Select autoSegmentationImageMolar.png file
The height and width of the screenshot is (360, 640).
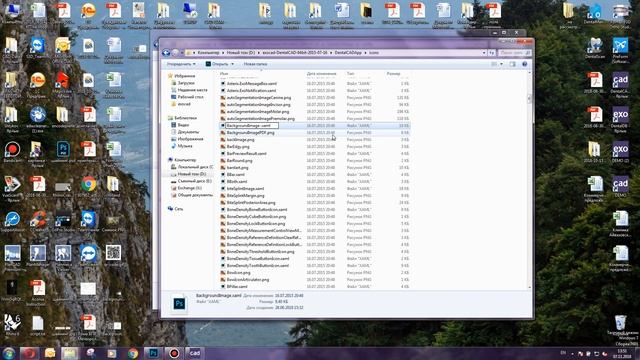point(258,111)
